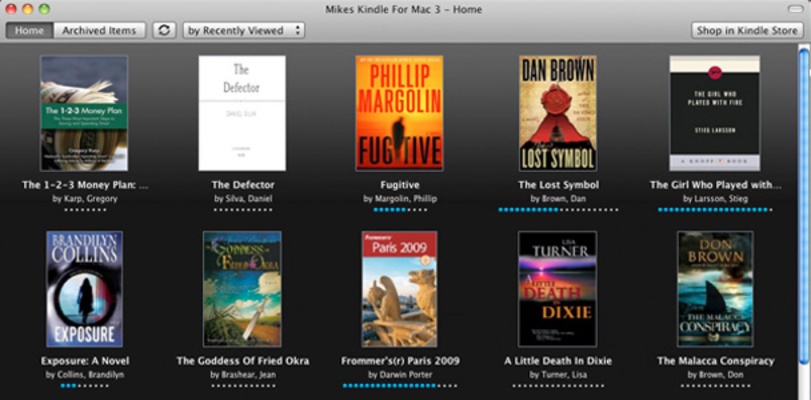Click Shop in Kindle Store button
Viewport: 811px width, 400px height.
click(747, 31)
